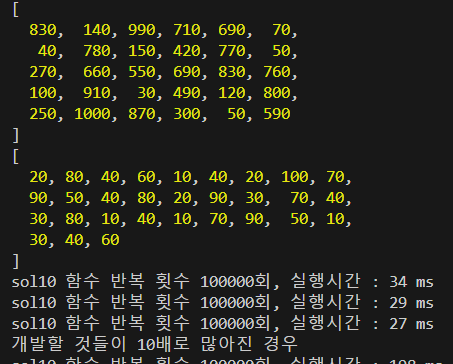The height and width of the screenshot is (364, 453).
Task: Click the 34 ms execution time line
Action: [223, 282]
